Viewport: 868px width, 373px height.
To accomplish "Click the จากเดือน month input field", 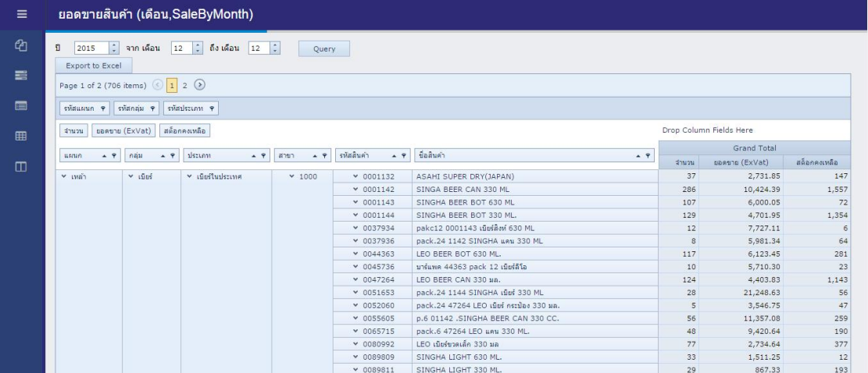I will (x=179, y=48).
